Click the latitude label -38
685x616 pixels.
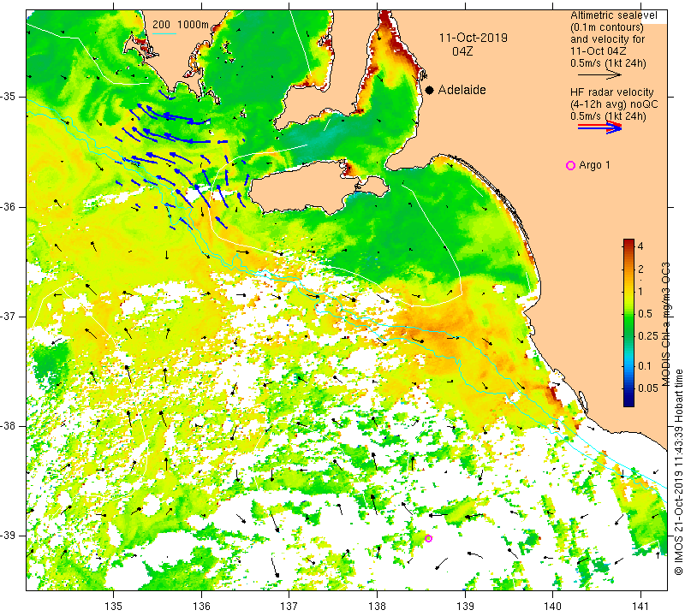pos(8,426)
